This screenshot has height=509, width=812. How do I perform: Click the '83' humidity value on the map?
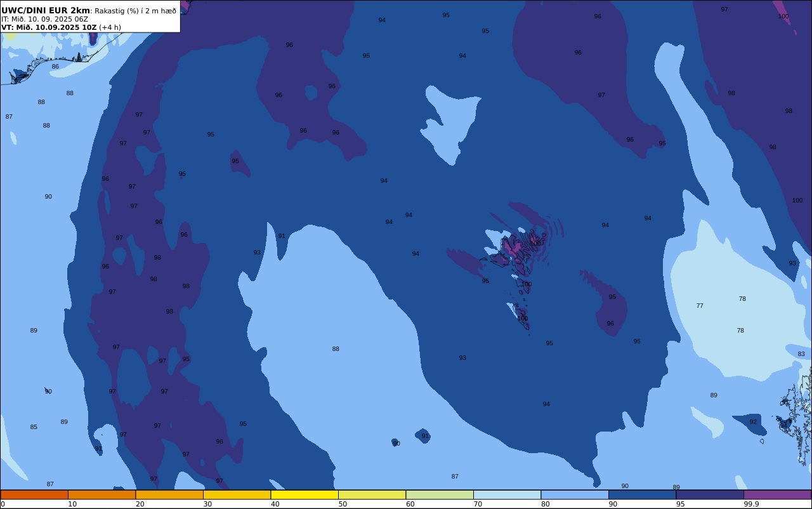(801, 354)
